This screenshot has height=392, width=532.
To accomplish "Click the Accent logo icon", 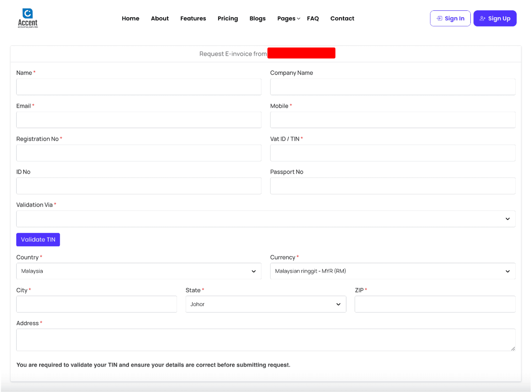I will coord(27,13).
